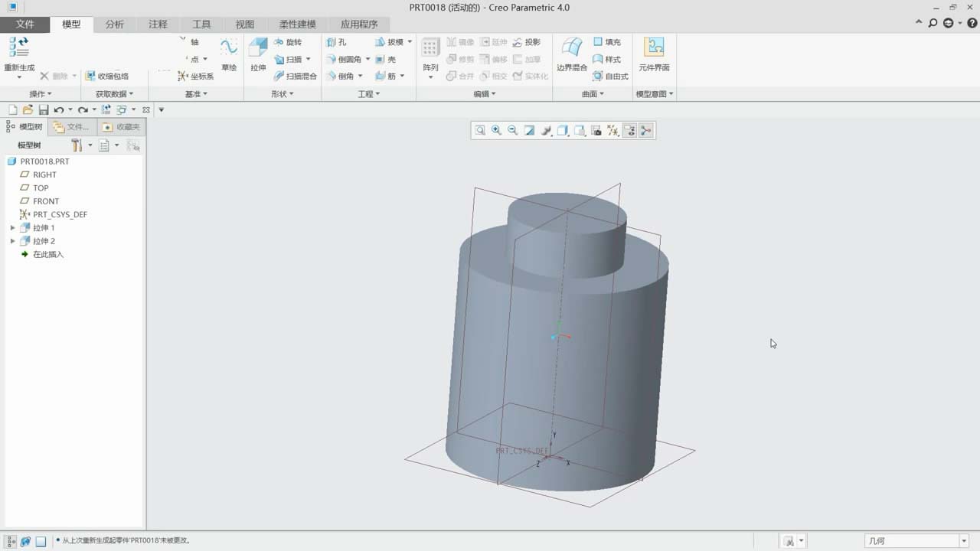The image size is (980, 551).
Task: Click the Repaint icon in graphics toolbar
Action: [529, 131]
